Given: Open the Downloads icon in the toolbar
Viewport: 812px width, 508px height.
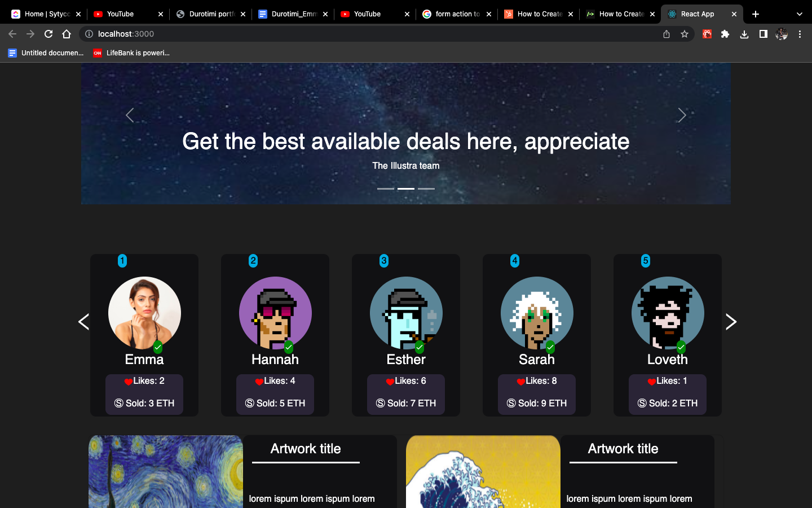Looking at the screenshot, I should (x=744, y=34).
